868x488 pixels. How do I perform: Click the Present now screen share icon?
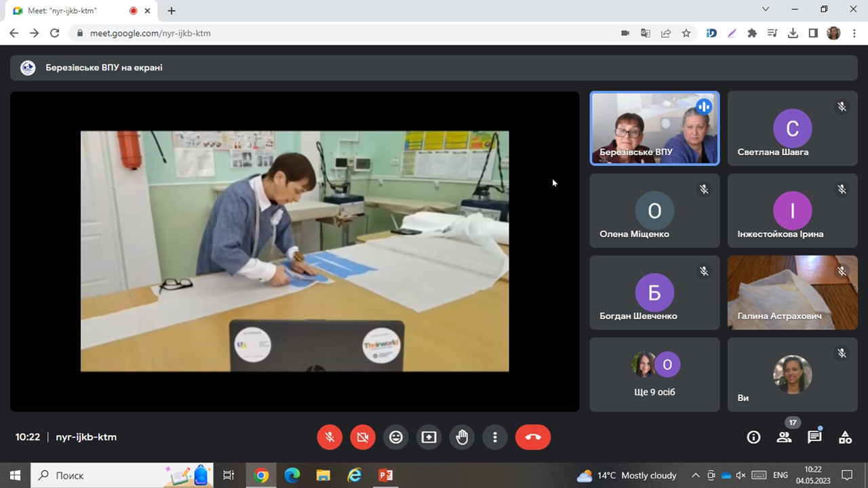[x=429, y=437]
